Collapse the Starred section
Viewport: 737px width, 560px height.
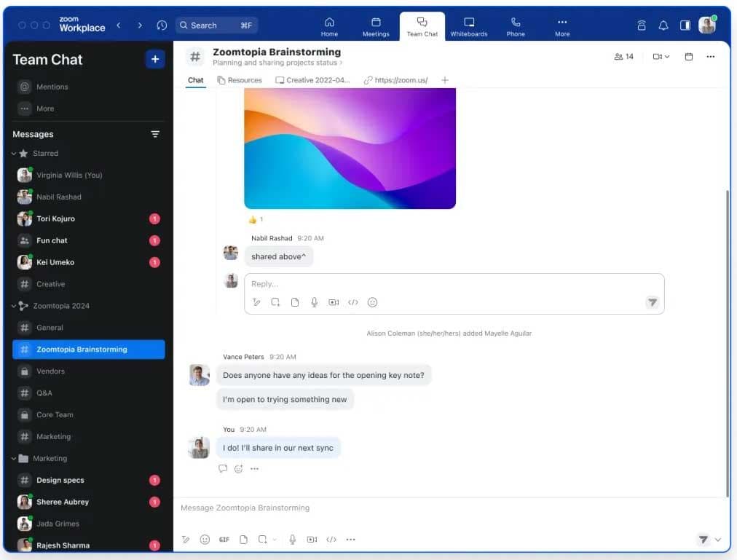[14, 153]
